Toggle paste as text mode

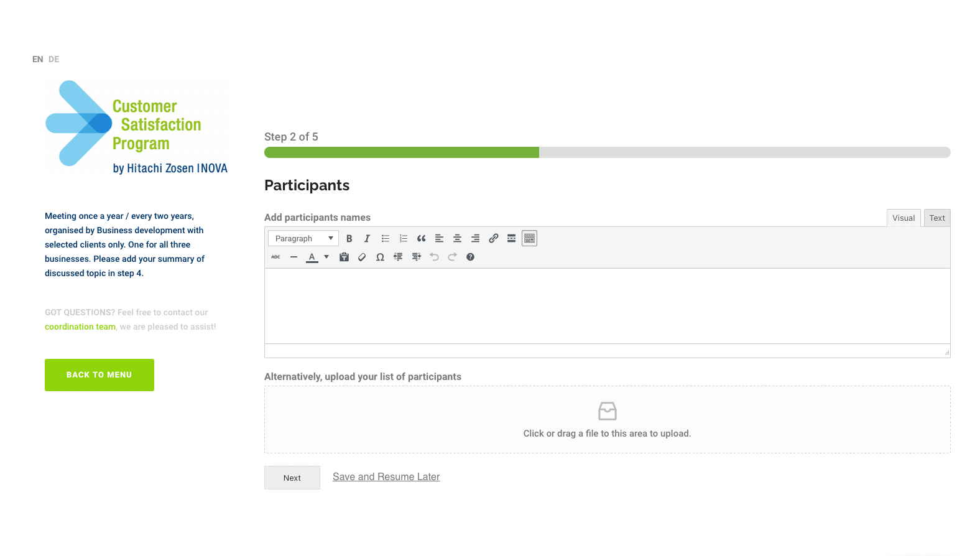click(x=344, y=257)
